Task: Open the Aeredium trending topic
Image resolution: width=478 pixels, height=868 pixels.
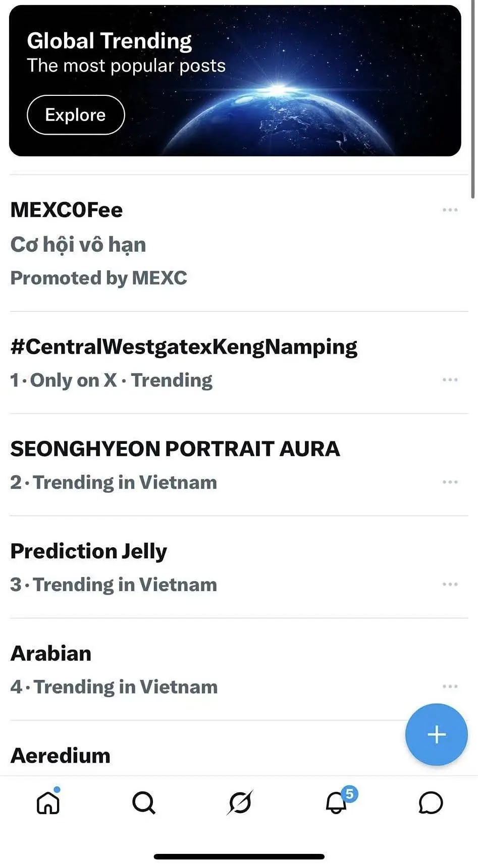Action: (x=61, y=756)
